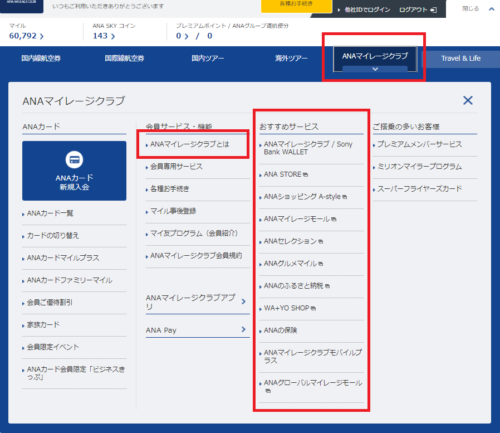Open the ANAマイレージクラブ navigation tab
This screenshot has height=433, width=500.
375,59
